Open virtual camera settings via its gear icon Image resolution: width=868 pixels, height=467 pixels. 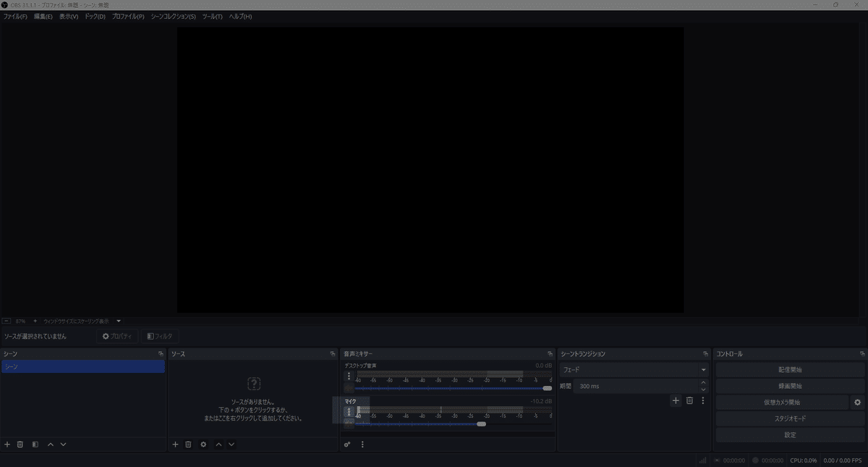coord(856,402)
